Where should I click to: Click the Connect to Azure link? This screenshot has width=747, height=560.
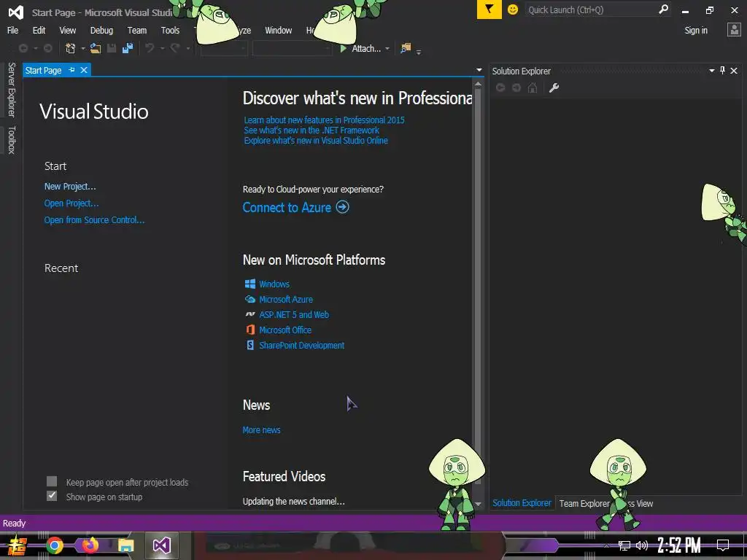pyautogui.click(x=287, y=207)
